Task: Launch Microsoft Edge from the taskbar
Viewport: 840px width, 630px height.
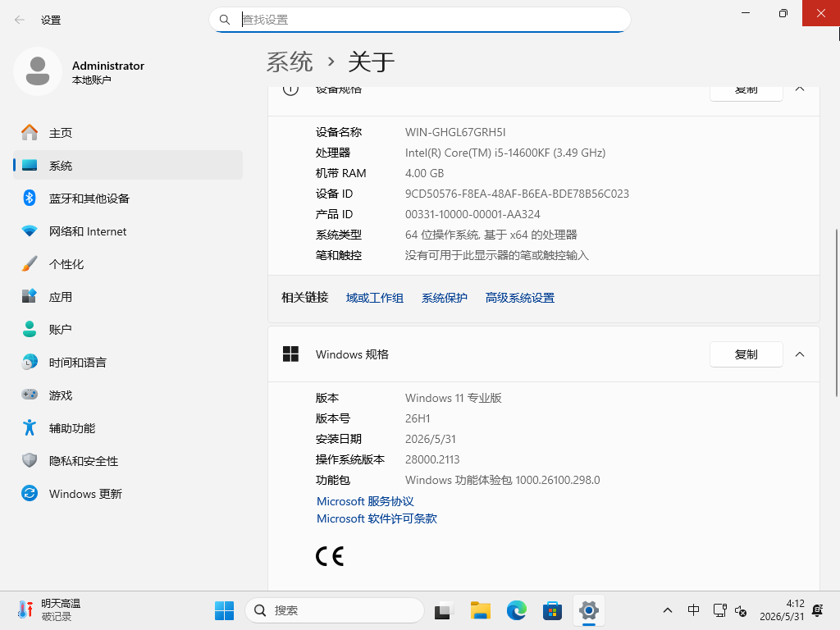Action: tap(517, 610)
